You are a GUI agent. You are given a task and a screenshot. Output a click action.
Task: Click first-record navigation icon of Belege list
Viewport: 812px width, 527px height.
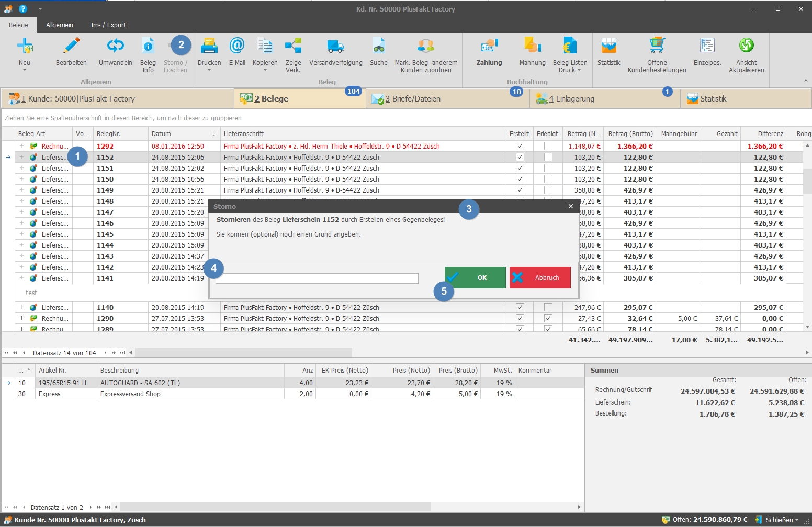tap(6, 353)
